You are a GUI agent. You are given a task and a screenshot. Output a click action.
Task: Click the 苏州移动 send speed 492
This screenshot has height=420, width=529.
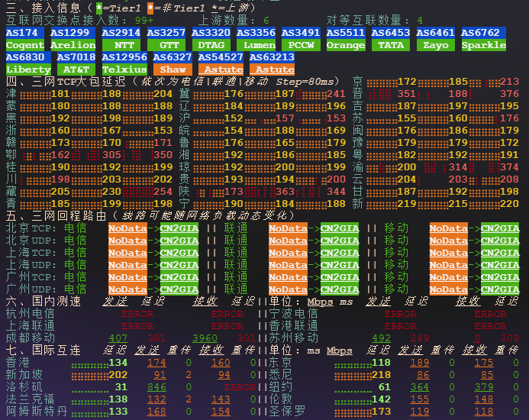coord(381,338)
